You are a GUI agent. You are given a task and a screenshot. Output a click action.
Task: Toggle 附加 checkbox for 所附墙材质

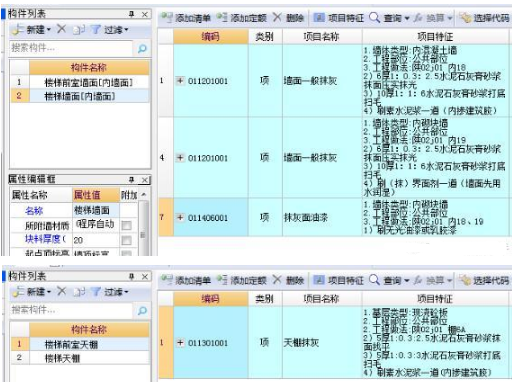(x=126, y=226)
